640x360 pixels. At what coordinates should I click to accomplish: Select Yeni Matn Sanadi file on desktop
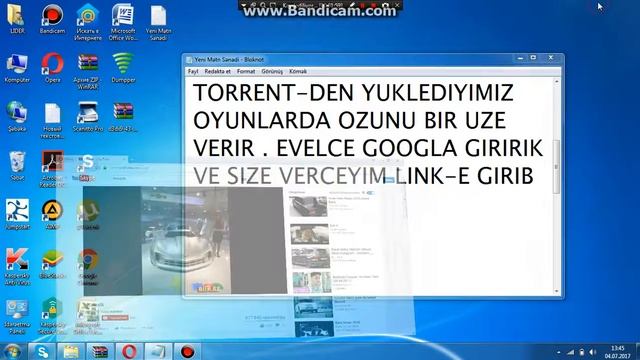coord(158,22)
